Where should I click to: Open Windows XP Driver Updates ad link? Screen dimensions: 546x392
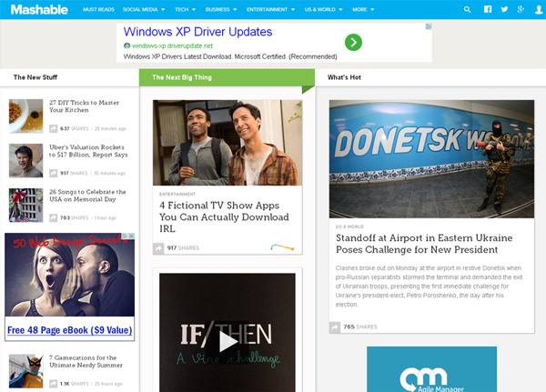coord(197,32)
